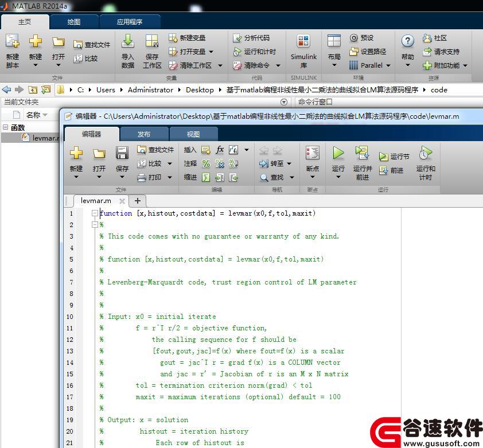Click the New Variable icon
Image resolution: width=483 pixels, height=448 pixels.
click(173, 38)
